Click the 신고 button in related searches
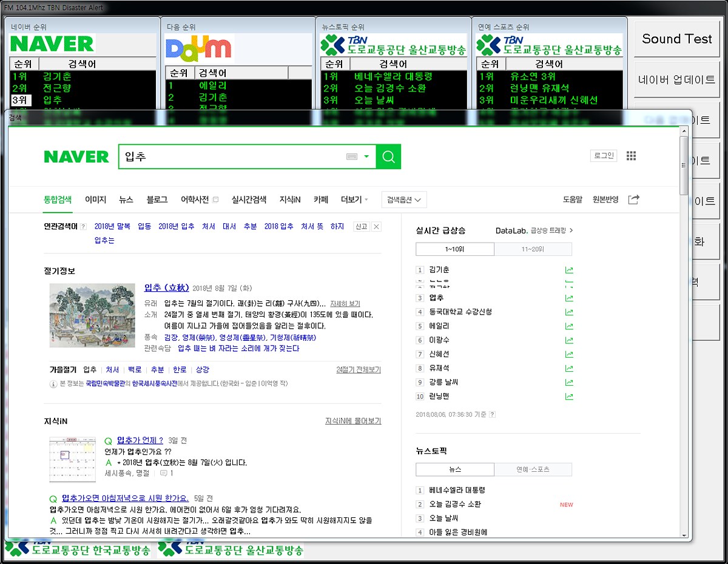 (x=361, y=226)
